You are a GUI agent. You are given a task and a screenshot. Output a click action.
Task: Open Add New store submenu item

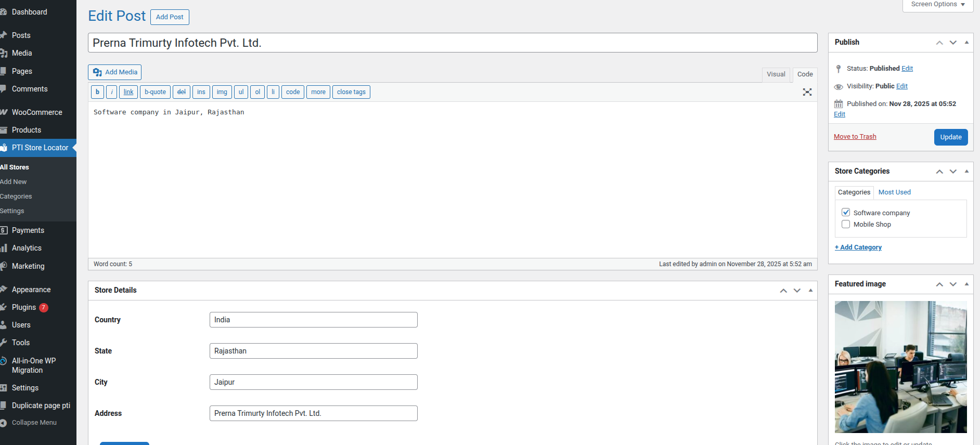pyautogui.click(x=14, y=182)
